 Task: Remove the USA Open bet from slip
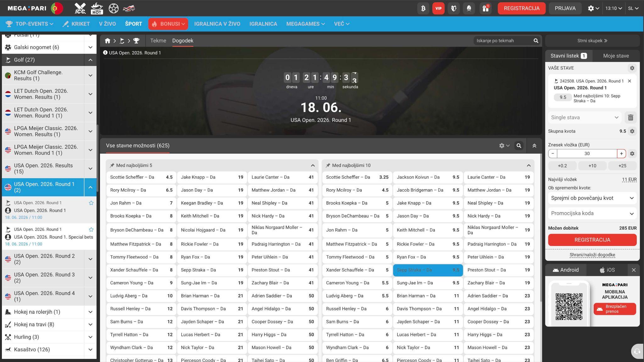pyautogui.click(x=630, y=81)
